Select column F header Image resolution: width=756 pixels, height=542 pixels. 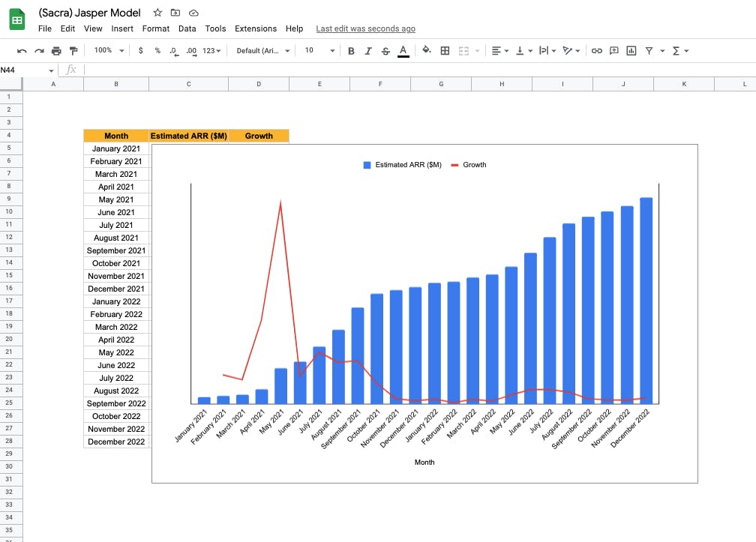pyautogui.click(x=380, y=84)
